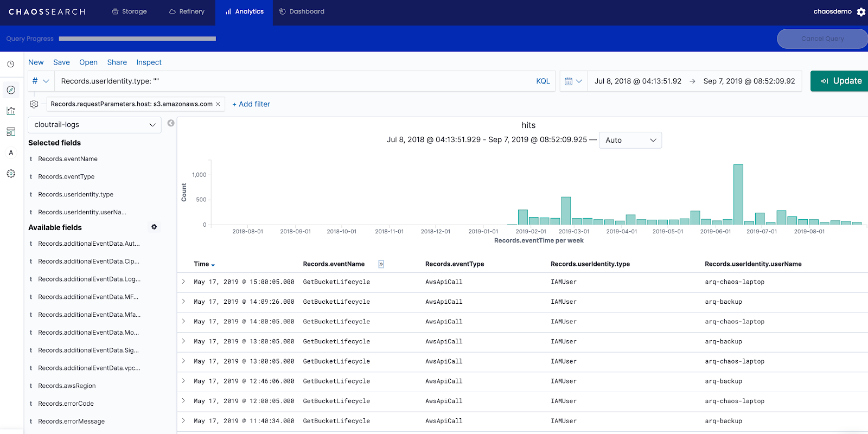Click the Update button
The image size is (868, 434).
[840, 81]
